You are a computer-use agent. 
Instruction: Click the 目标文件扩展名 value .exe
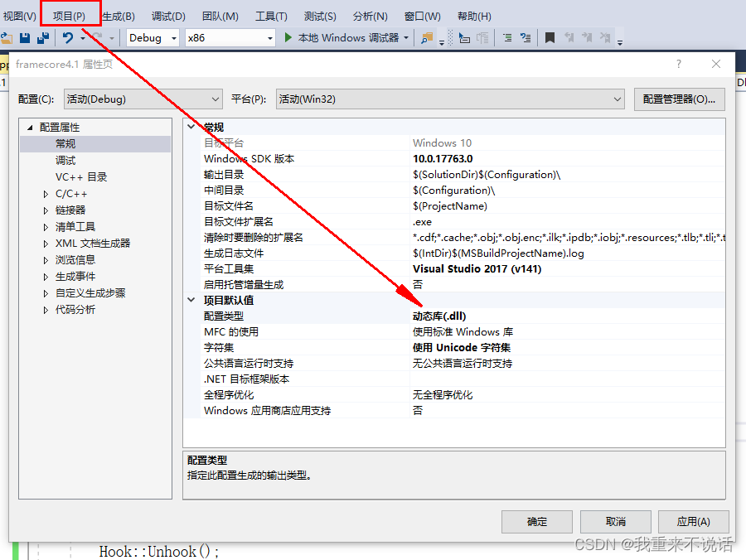[423, 222]
